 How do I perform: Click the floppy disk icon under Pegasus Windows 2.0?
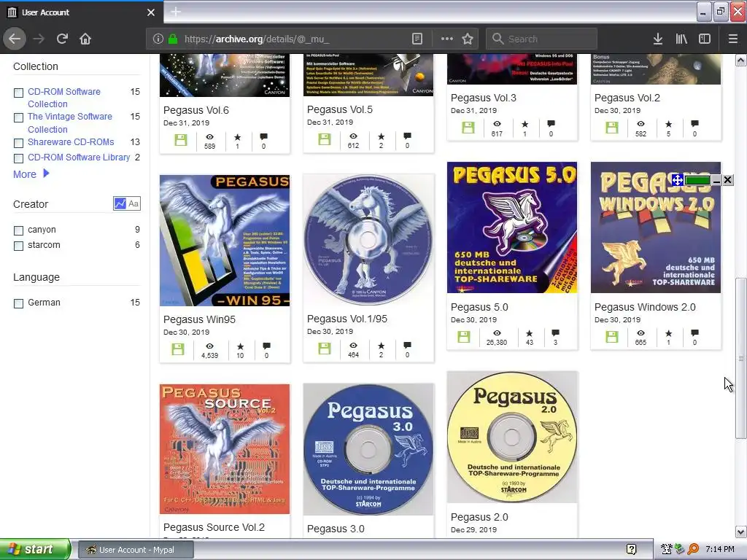coord(612,337)
